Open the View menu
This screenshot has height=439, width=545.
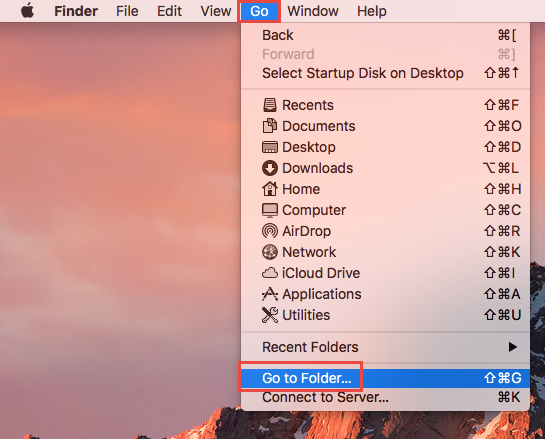(x=215, y=11)
